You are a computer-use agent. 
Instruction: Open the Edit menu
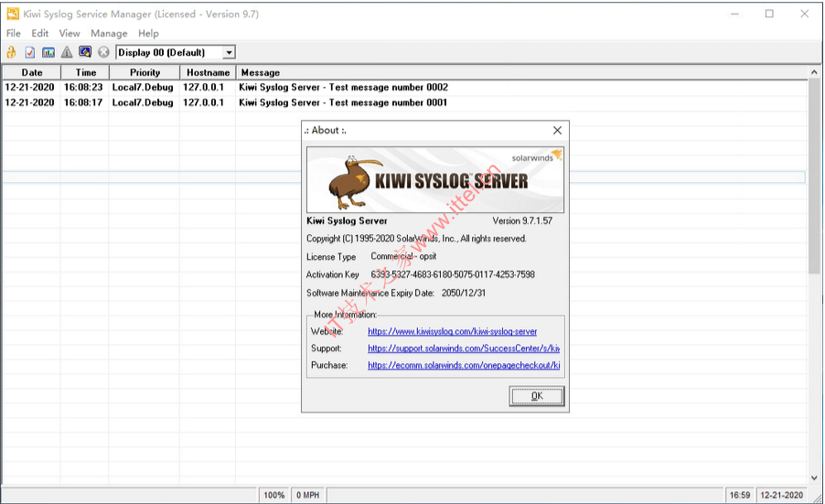40,33
